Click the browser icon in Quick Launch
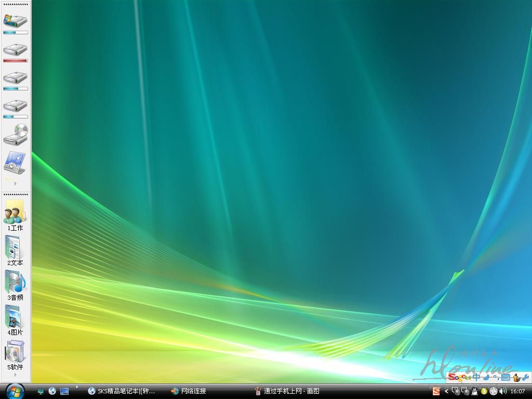This screenshot has width=532, height=399. [52, 391]
